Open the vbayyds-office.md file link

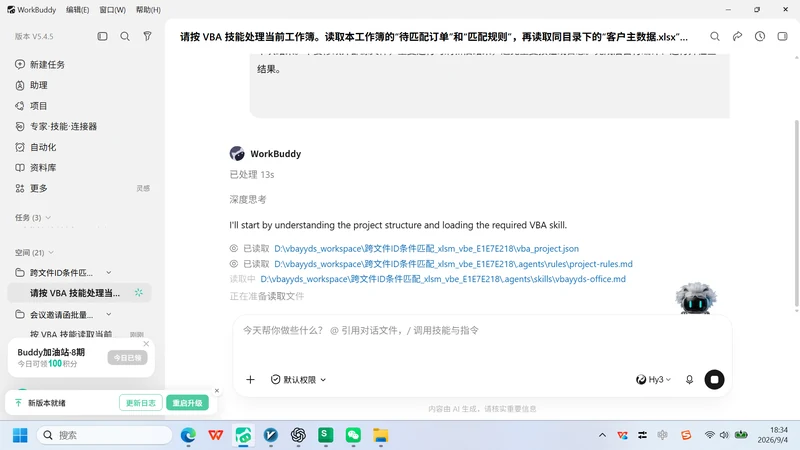pyautogui.click(x=443, y=279)
